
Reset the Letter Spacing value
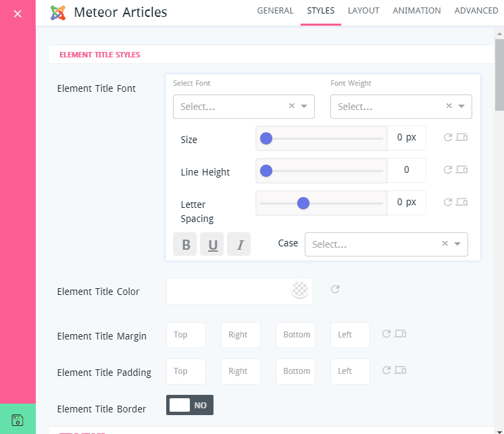(x=448, y=202)
